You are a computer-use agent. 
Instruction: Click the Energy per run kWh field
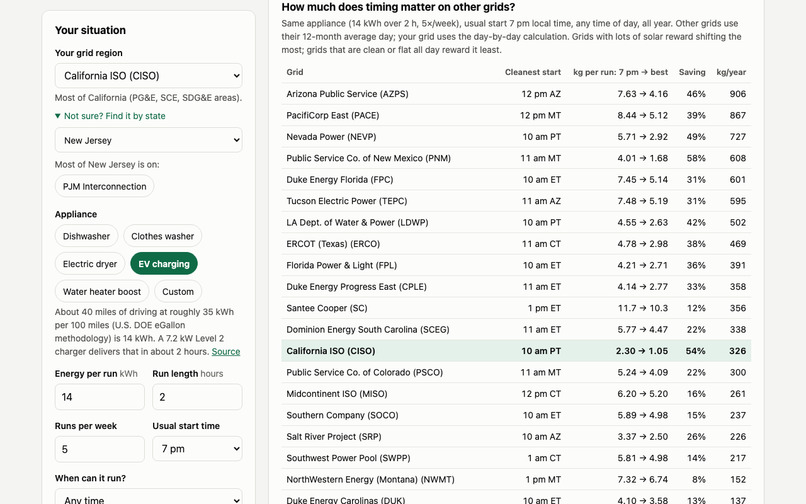pyautogui.click(x=100, y=397)
